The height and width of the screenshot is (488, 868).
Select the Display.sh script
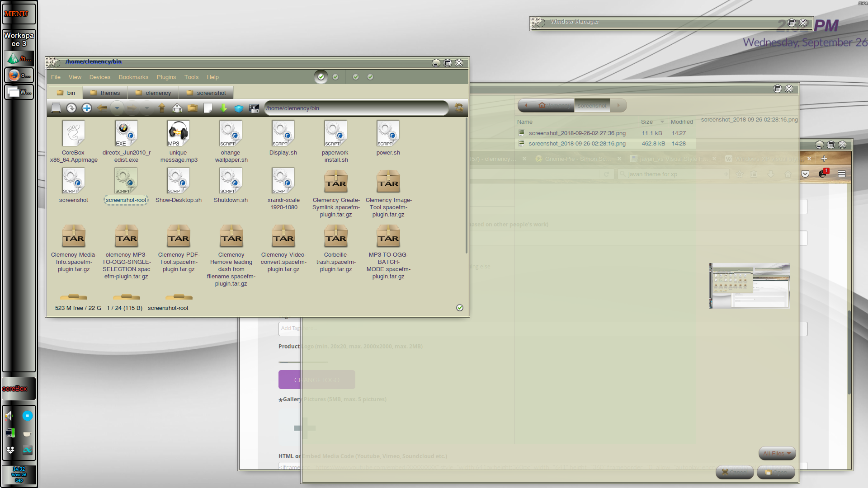283,138
